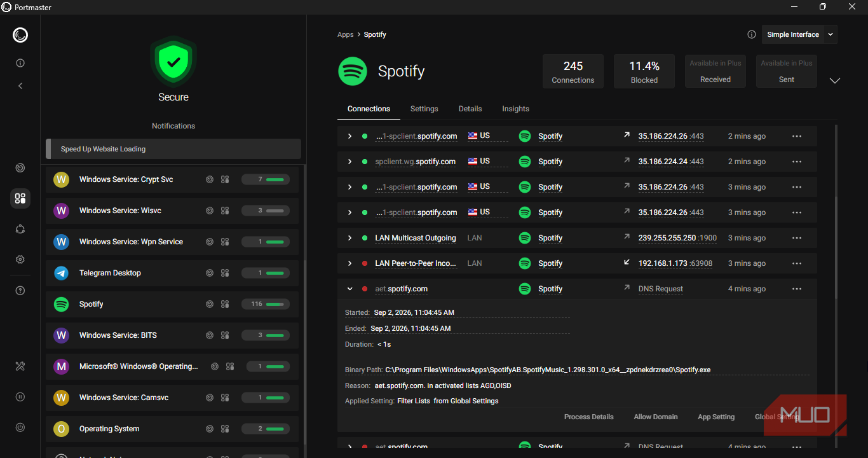
Task: Click the green Secure shield icon
Action: coord(173,61)
